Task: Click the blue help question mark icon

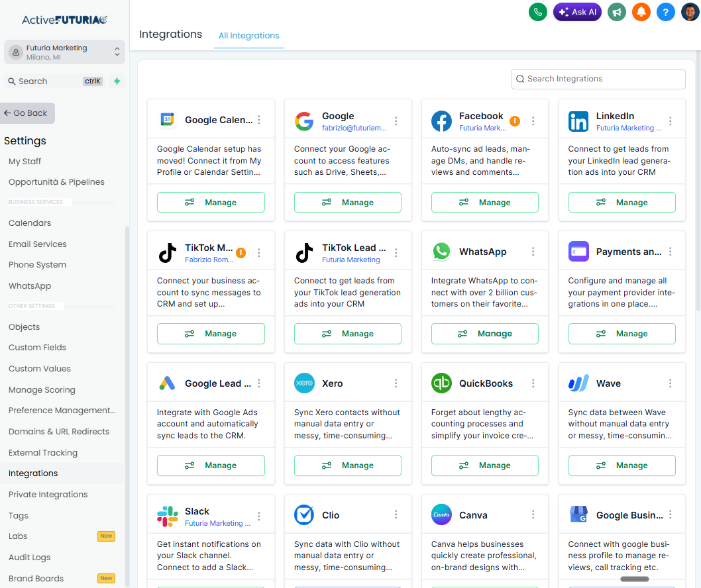Action: point(665,12)
